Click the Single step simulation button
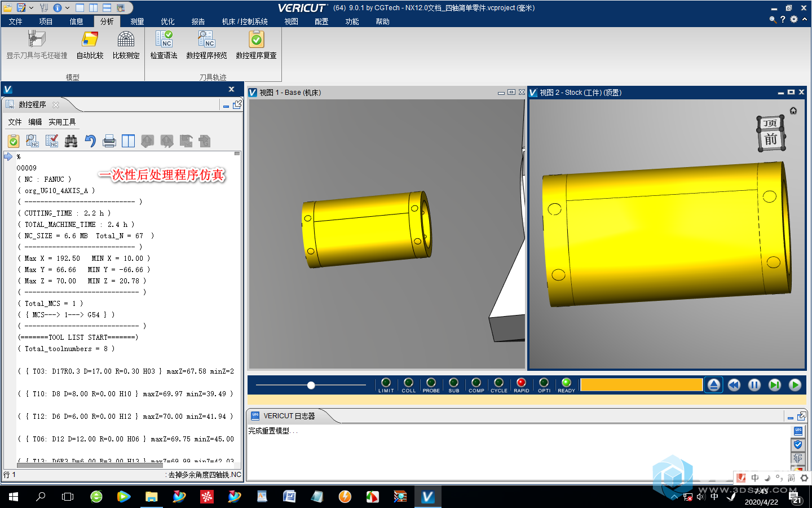812x508 pixels. click(775, 385)
